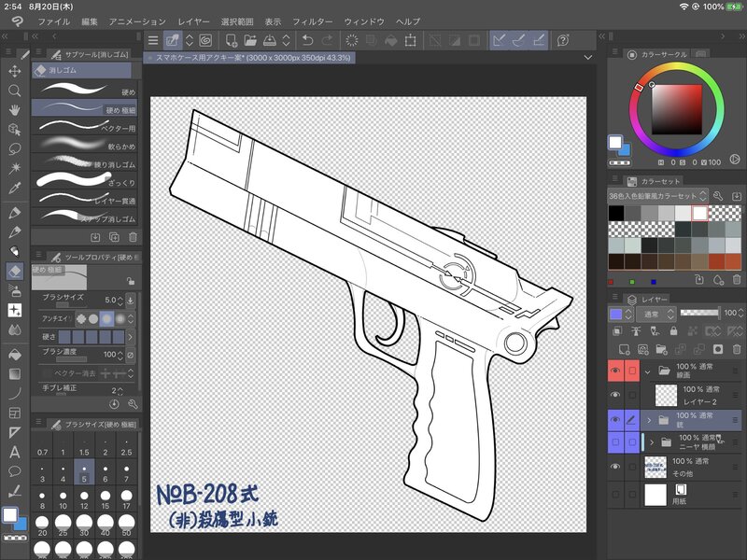Click the New canvas icon
This screenshot has width=747, height=560.
point(231,40)
